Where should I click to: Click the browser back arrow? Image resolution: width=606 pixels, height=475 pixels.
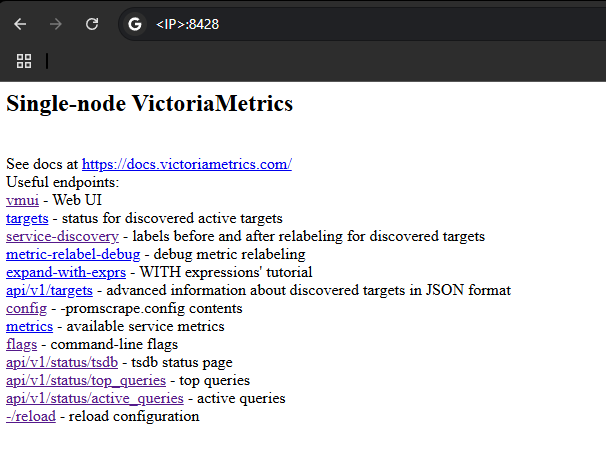tap(20, 24)
